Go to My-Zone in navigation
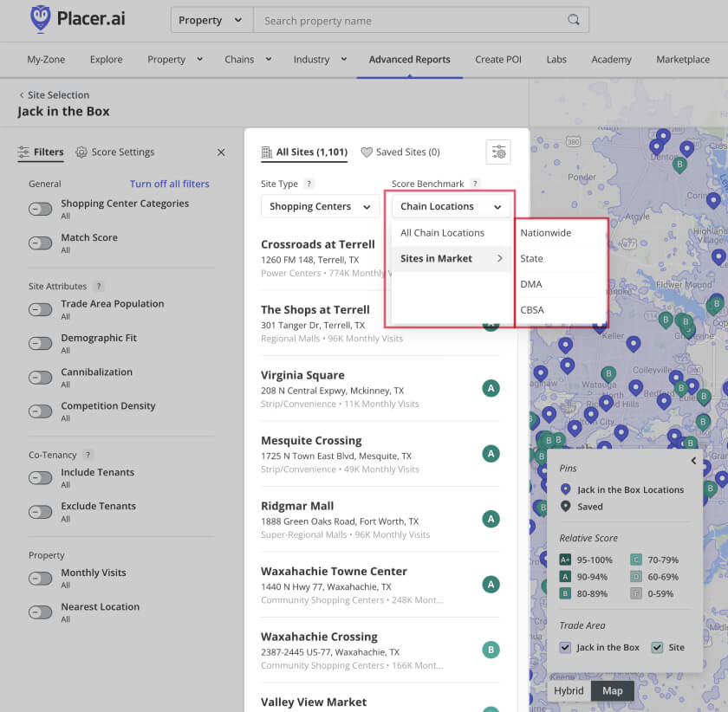 tap(46, 60)
